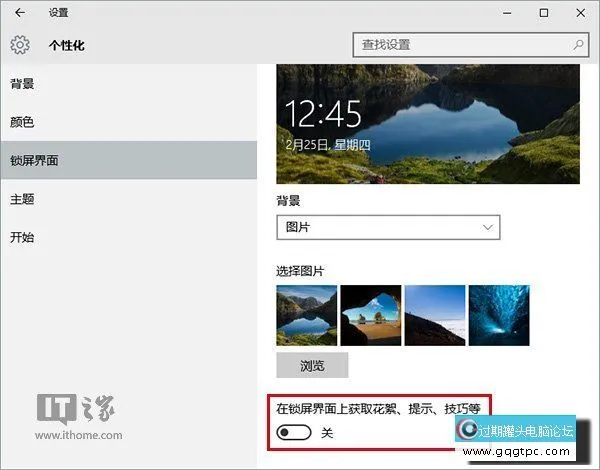Click the search magnifier icon
The width and height of the screenshot is (600, 470).
click(579, 45)
